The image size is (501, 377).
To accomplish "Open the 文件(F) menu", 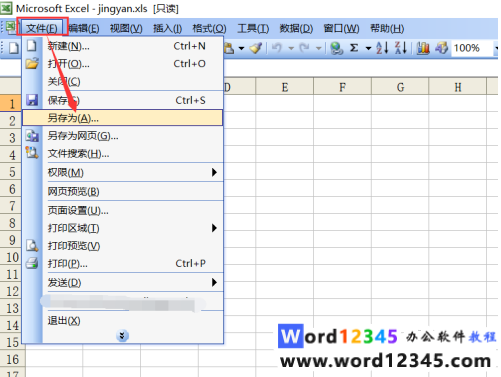I will click(42, 28).
